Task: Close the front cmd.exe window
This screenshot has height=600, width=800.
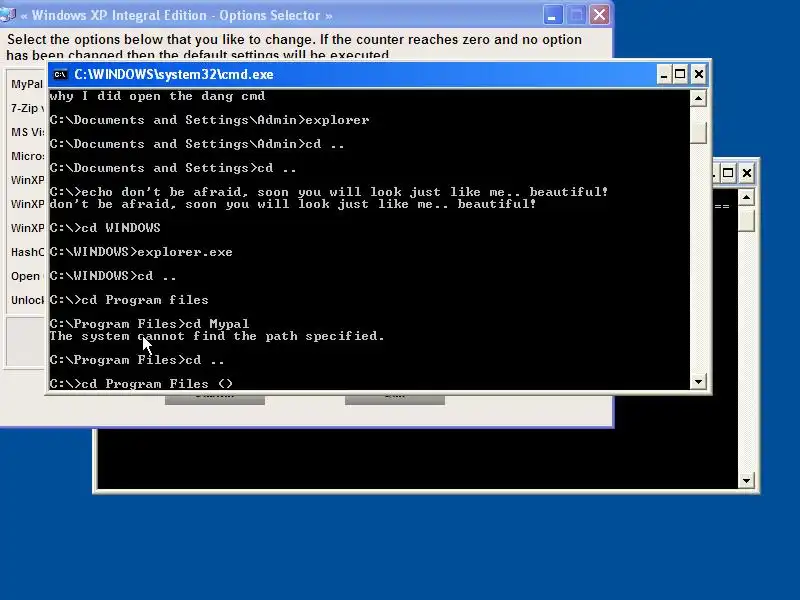Action: (698, 74)
